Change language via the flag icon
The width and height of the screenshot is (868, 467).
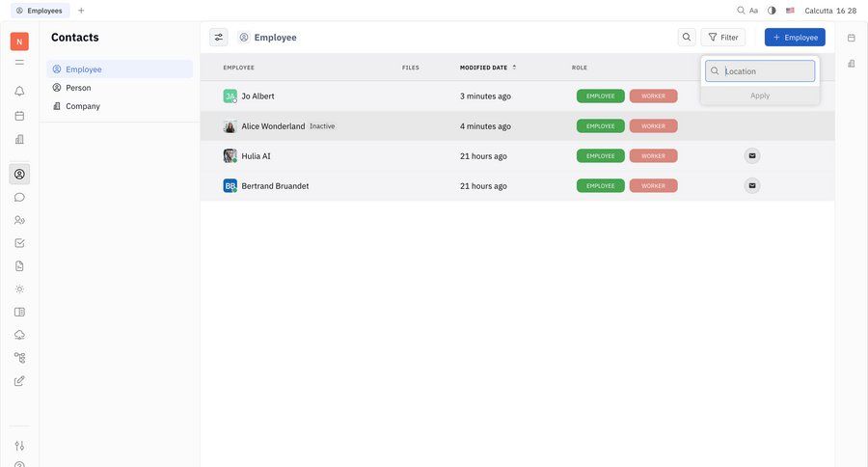pyautogui.click(x=790, y=10)
